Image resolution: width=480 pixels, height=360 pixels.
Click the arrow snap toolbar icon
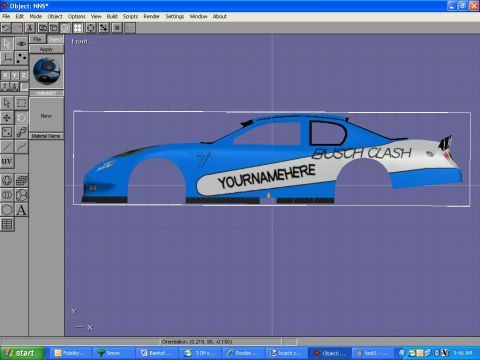[x=104, y=28]
